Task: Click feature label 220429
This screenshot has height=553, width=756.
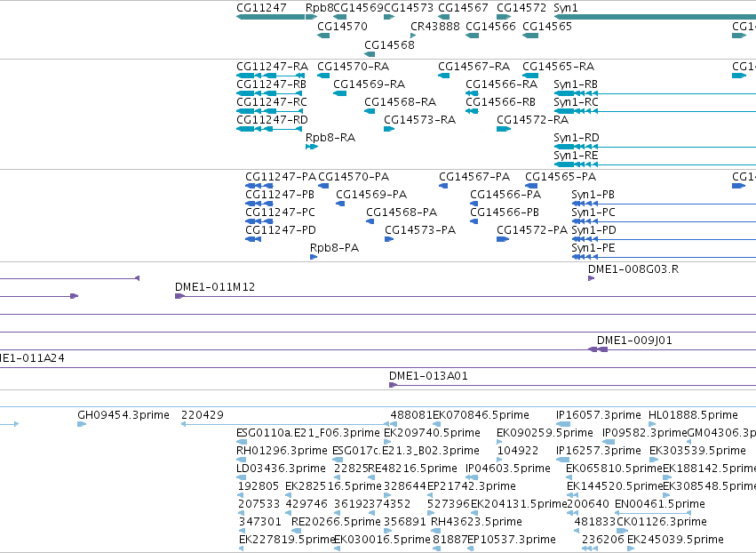Action: [203, 415]
